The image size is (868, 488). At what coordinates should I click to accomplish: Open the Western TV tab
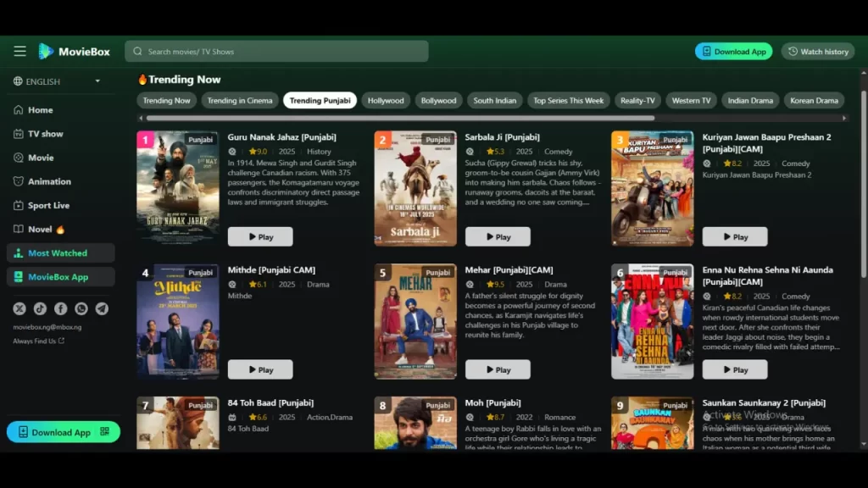[692, 100]
